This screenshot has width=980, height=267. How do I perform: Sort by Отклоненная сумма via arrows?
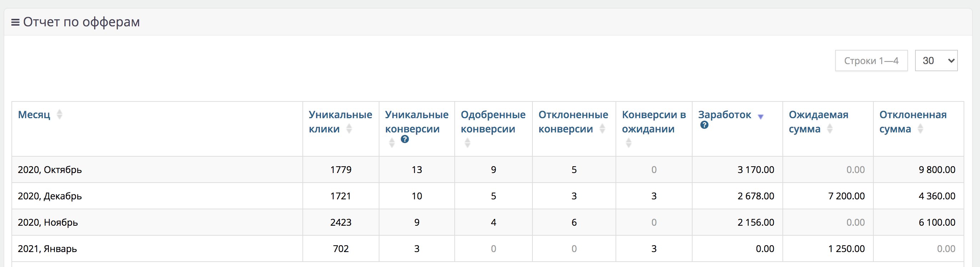point(920,129)
